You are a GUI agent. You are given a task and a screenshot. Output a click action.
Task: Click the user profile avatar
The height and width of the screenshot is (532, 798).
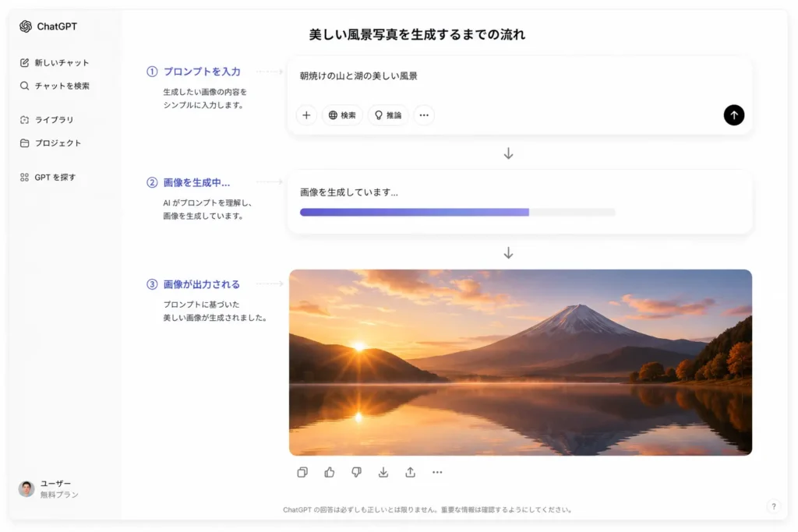click(26, 488)
